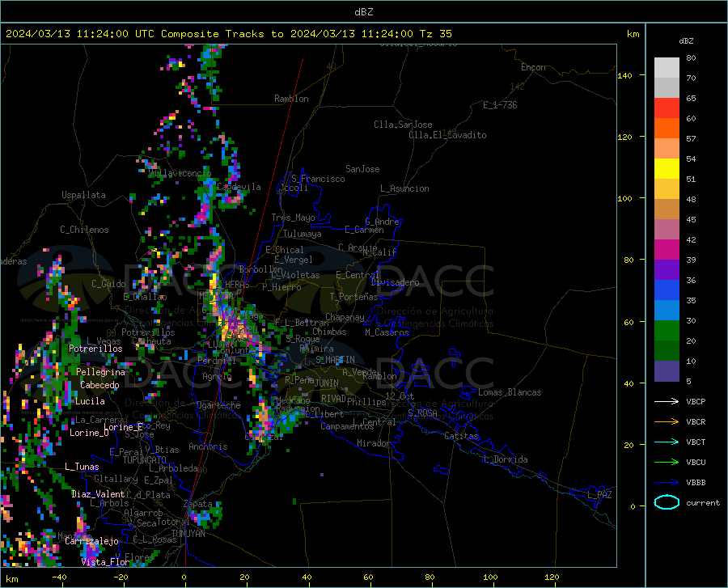
Task: Click the Pellegrina place label
Action: [x=101, y=372]
